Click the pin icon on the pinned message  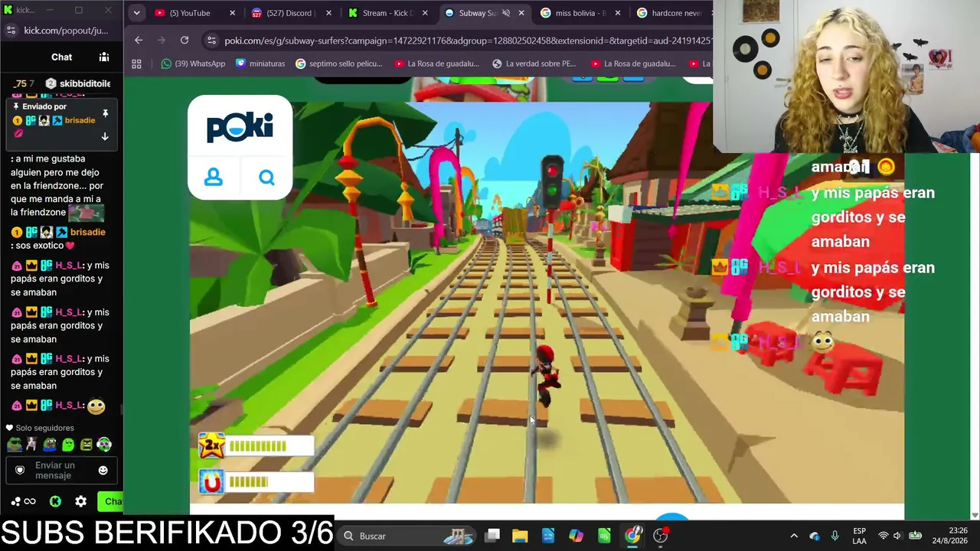tap(105, 113)
